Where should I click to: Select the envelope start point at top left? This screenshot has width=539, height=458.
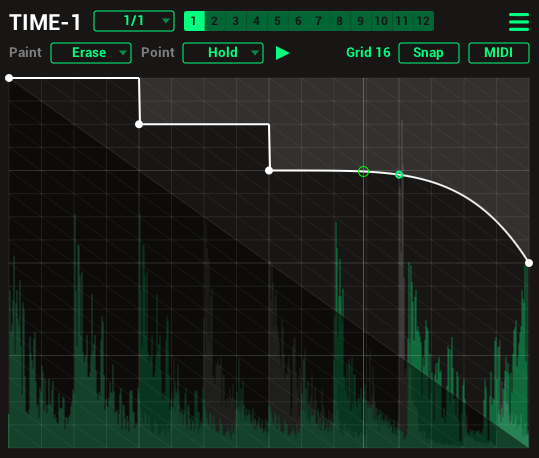point(9,78)
